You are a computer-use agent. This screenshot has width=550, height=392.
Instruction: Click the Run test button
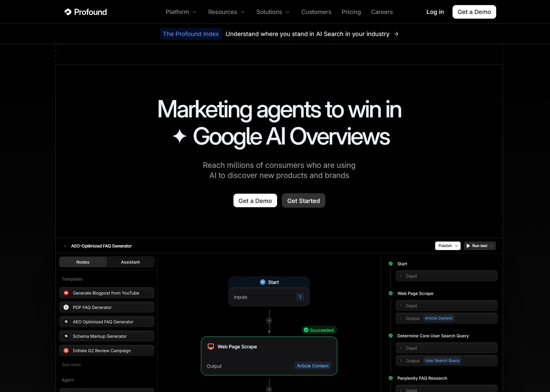click(x=480, y=246)
